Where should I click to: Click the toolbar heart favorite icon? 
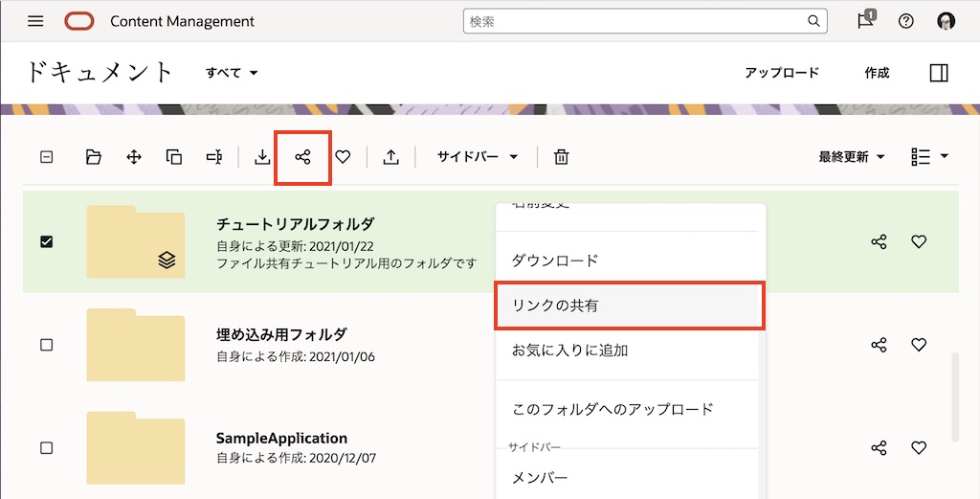(343, 157)
